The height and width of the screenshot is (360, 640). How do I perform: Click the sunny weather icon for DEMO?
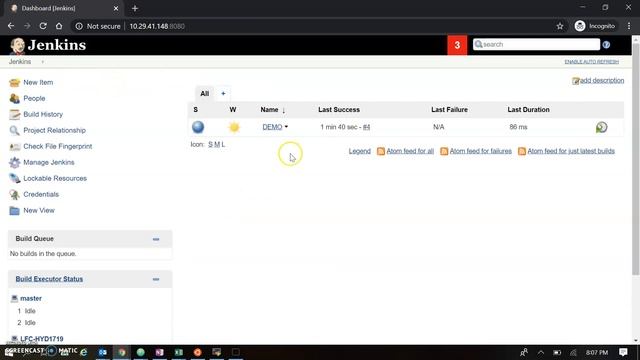coord(234,127)
